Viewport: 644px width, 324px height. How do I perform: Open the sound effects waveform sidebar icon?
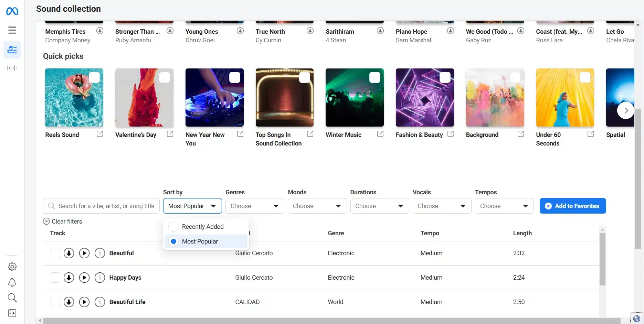(12, 68)
